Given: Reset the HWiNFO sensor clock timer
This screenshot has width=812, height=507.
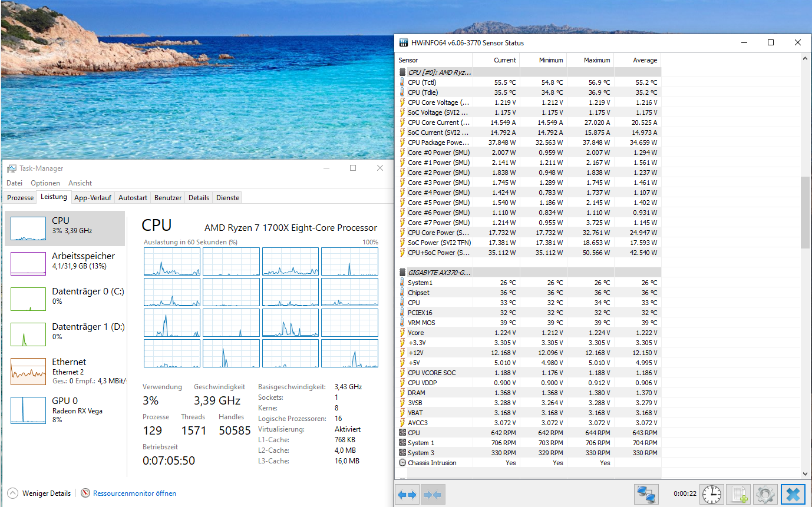Looking at the screenshot, I should coord(712,494).
